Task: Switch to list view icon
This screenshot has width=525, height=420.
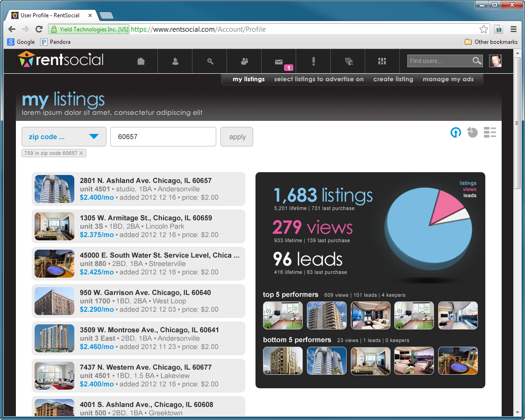Action: tap(490, 133)
